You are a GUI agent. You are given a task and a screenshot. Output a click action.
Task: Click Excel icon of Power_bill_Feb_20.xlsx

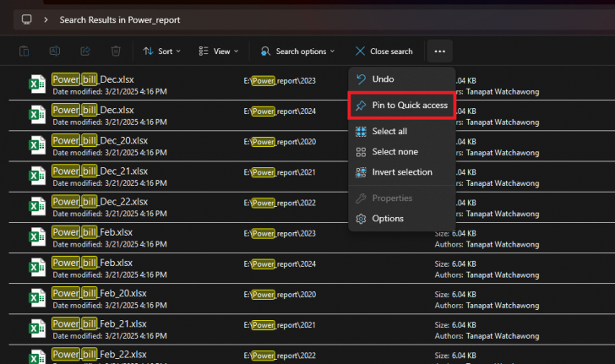(x=37, y=298)
